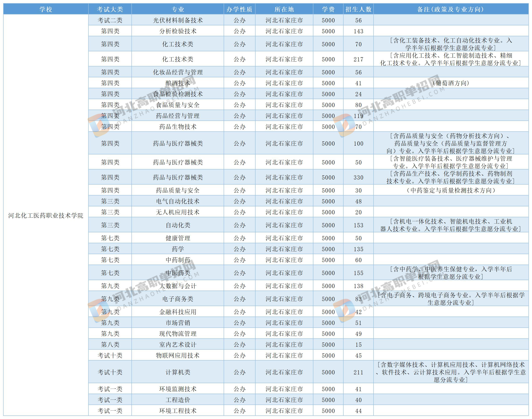Select the 河北化工医药职业技术学院 school cell
The image size is (532, 419).
[x=46, y=215]
